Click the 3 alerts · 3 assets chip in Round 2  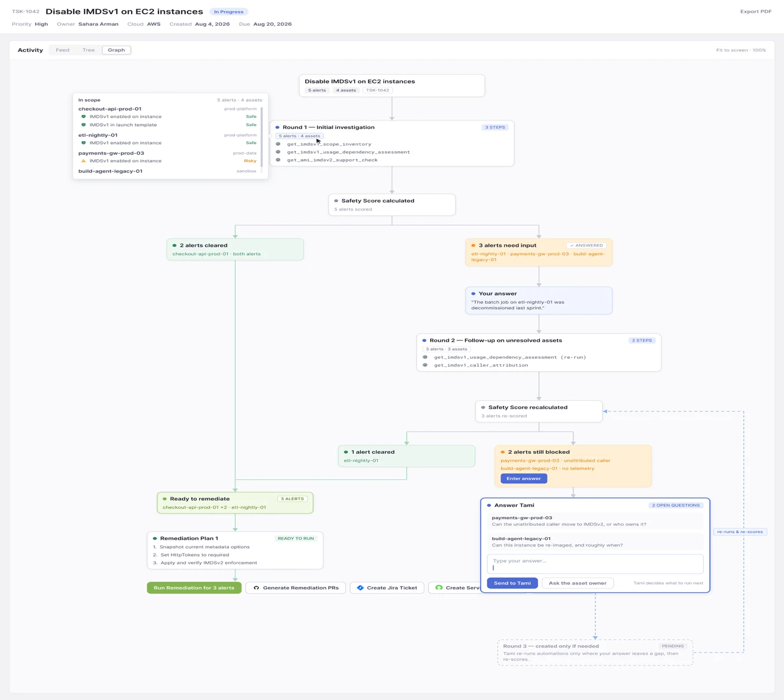(x=446, y=349)
